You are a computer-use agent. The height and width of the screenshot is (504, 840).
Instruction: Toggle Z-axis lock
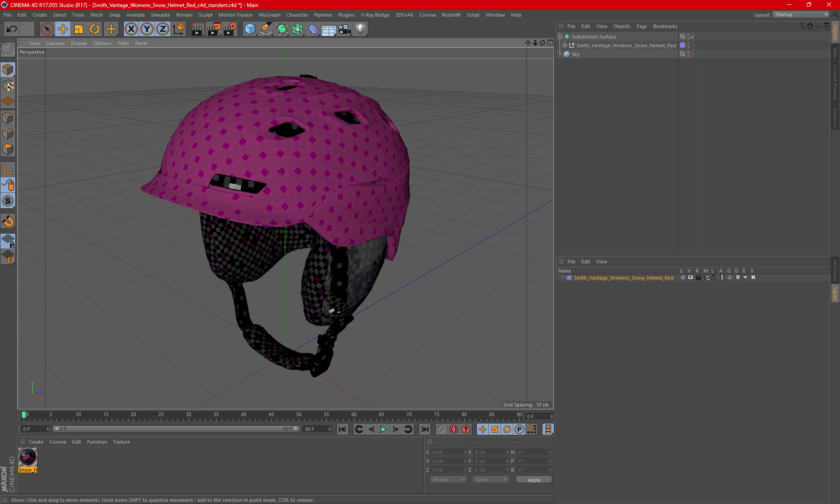[x=162, y=29]
